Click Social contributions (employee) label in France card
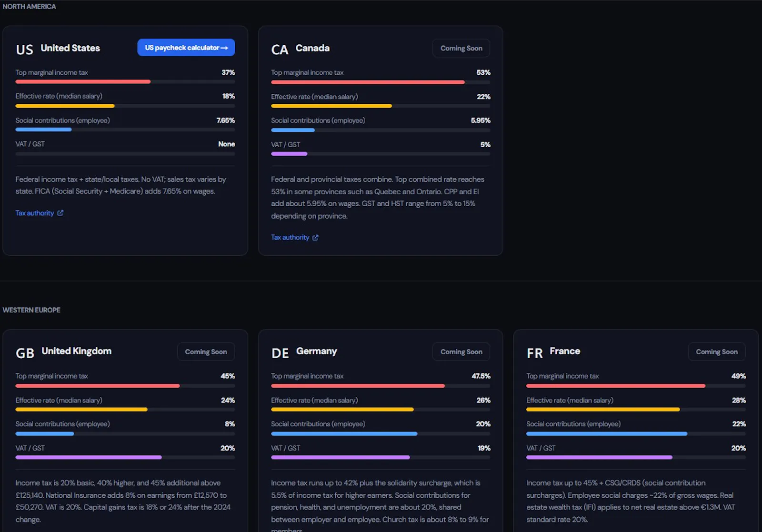 tap(573, 424)
